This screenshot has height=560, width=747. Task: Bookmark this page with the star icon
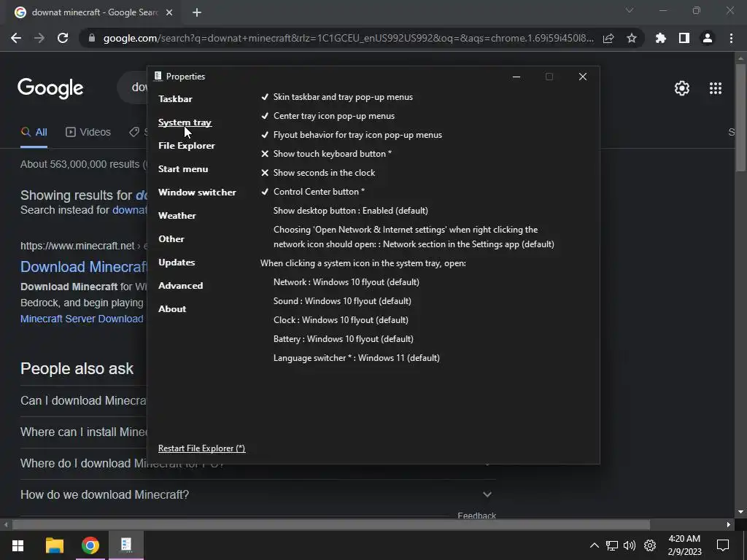click(632, 38)
